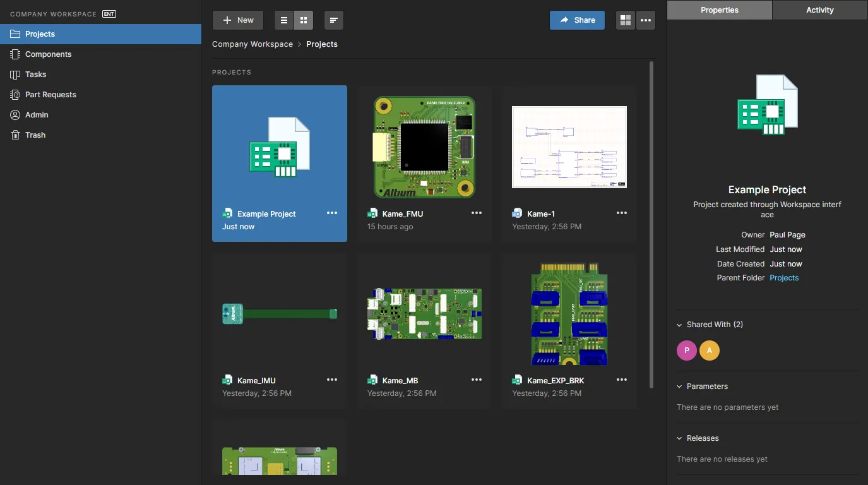
Task: Open more options for Kame-1
Action: click(622, 213)
